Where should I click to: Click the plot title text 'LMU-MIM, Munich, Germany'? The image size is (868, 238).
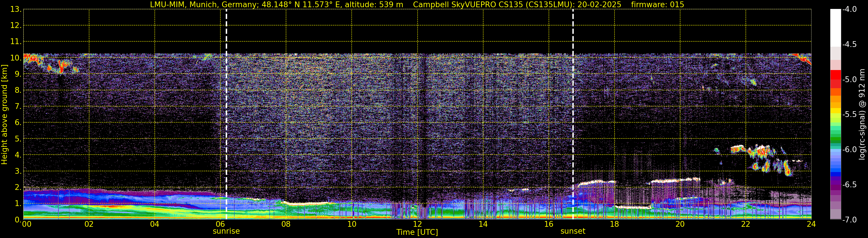click(x=204, y=5)
